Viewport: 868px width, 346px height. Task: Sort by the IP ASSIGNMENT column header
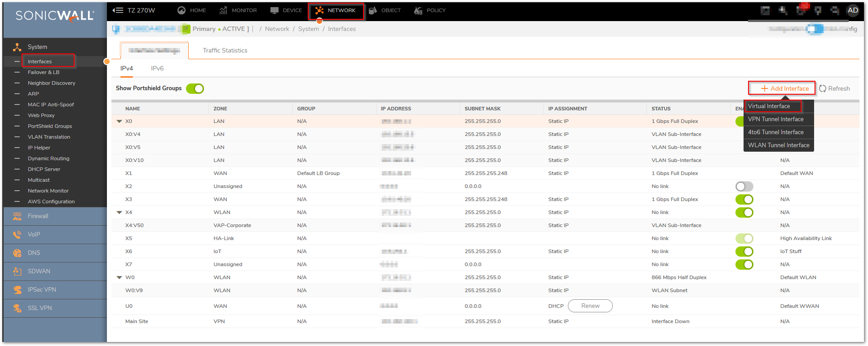567,109
